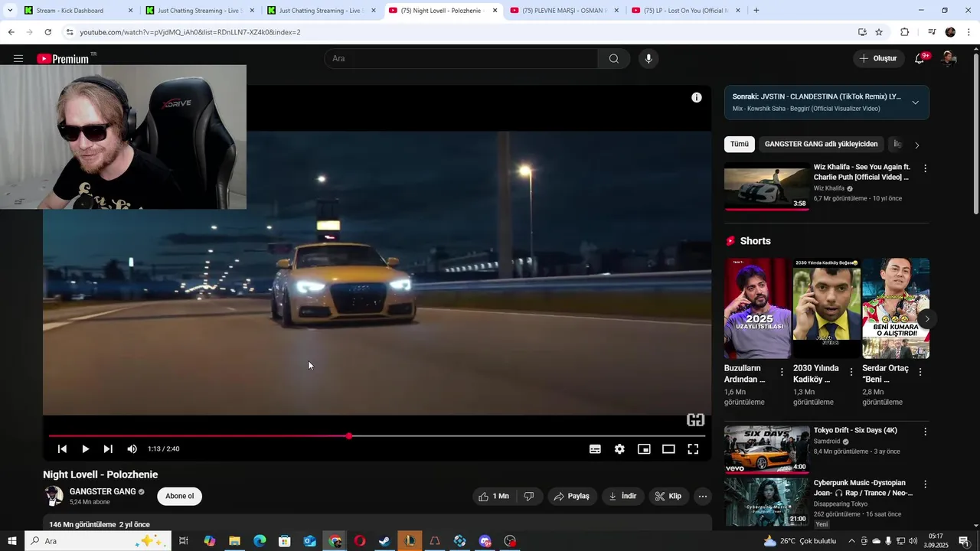Show hidden system tray icons
The image size is (980, 551).
[851, 541]
